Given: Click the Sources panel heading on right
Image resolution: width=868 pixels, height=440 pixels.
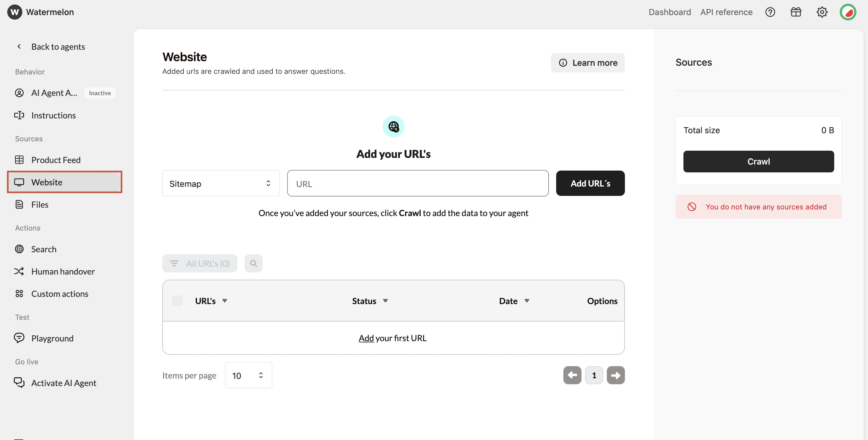Looking at the screenshot, I should 693,62.
